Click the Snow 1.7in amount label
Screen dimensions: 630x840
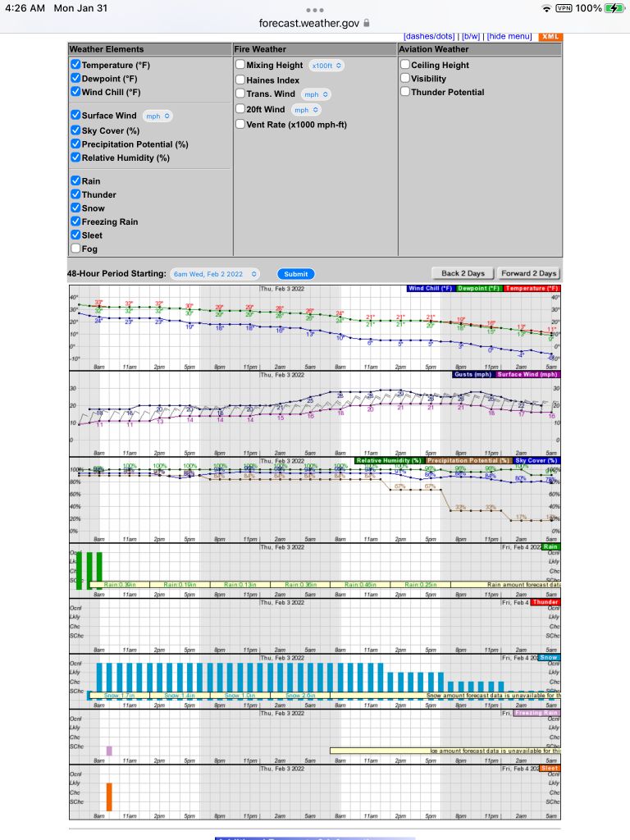pos(120,696)
